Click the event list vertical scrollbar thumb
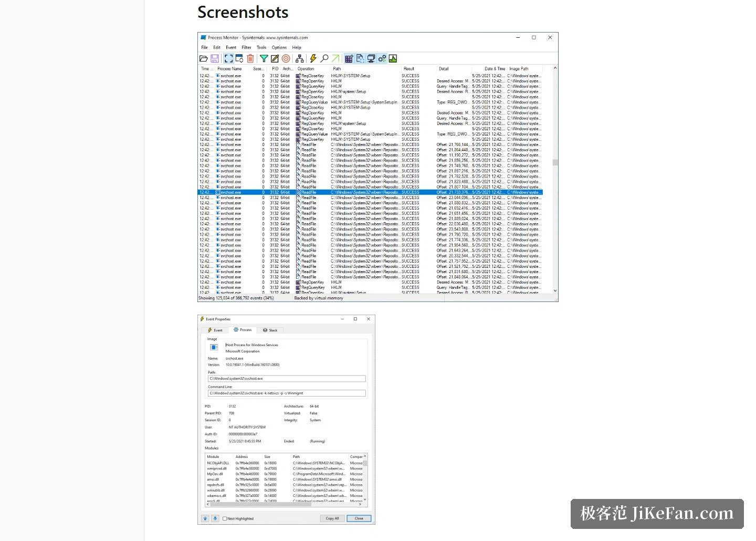756x541 pixels. [555, 162]
